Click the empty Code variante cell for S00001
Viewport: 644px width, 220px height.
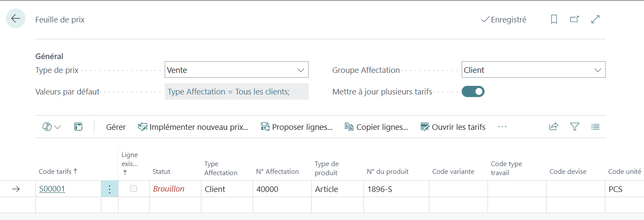pyautogui.click(x=458, y=189)
